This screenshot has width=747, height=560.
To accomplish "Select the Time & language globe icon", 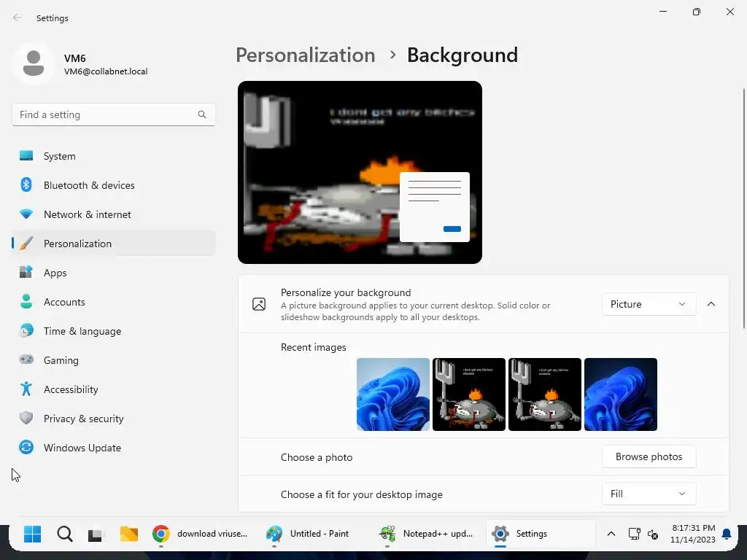I will 26,330.
